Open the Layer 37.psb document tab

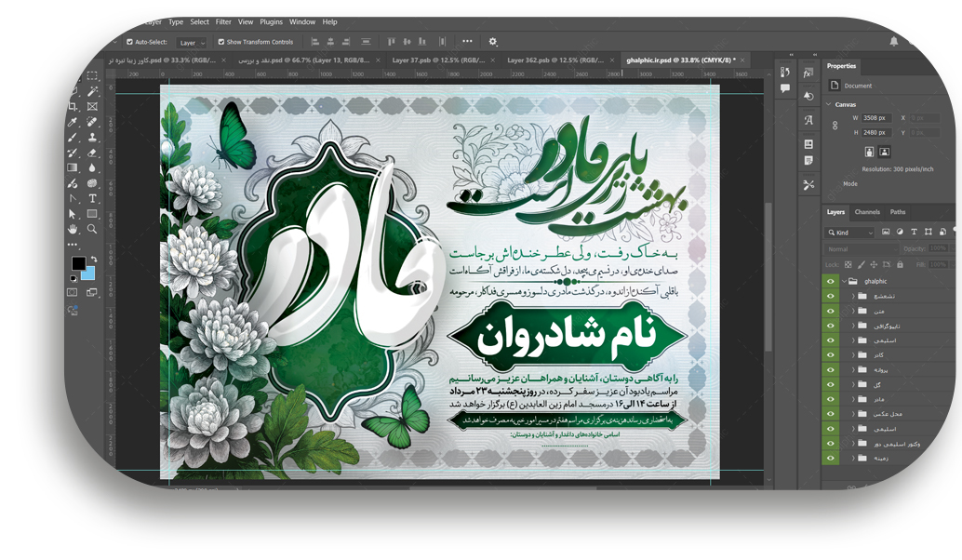437,60
